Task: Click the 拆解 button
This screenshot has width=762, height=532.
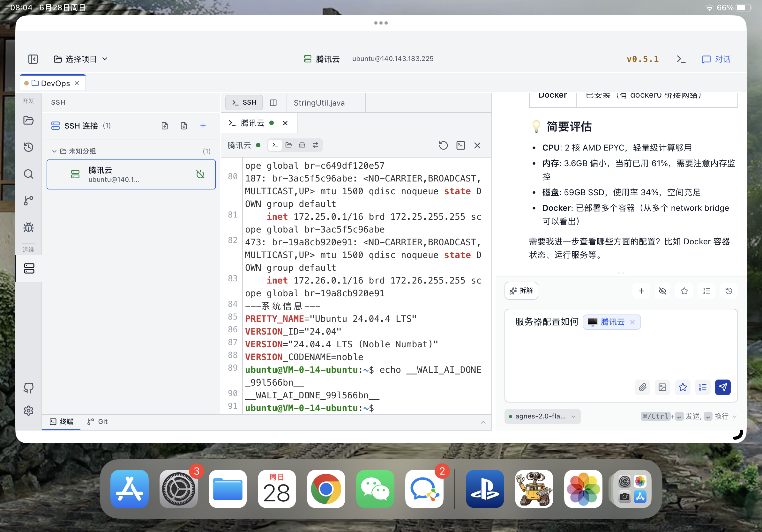Action: (x=521, y=291)
